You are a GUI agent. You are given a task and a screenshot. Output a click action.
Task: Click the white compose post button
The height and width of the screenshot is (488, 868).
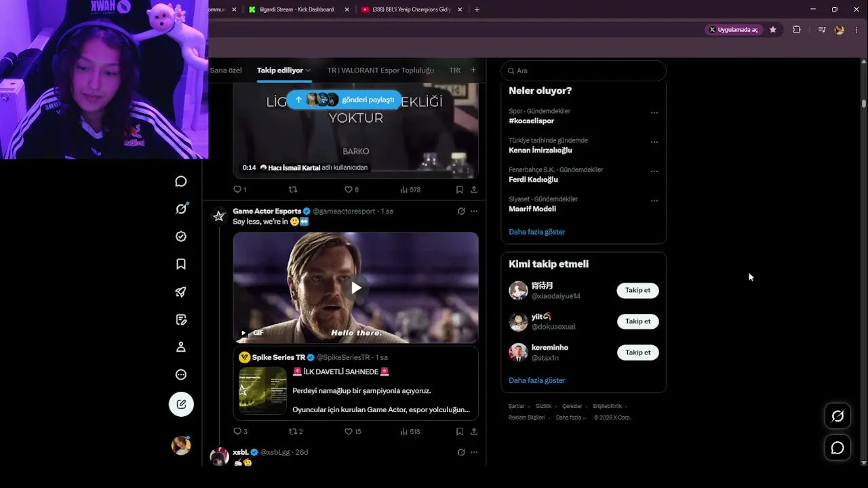[x=181, y=405]
